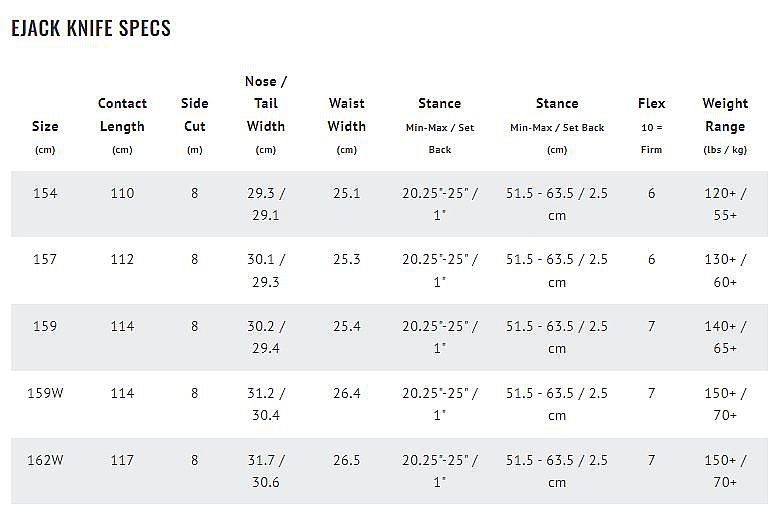The image size is (779, 532).
Task: Select the 140+ / 65+ weight range cell
Action: point(725,337)
